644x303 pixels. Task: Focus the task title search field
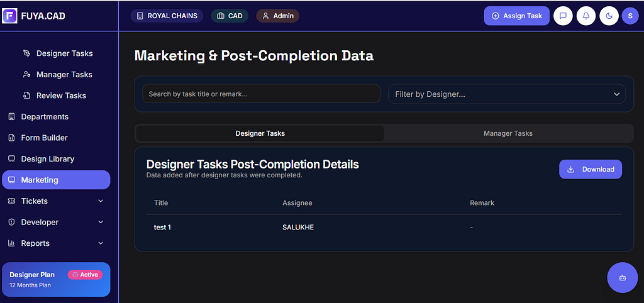261,94
